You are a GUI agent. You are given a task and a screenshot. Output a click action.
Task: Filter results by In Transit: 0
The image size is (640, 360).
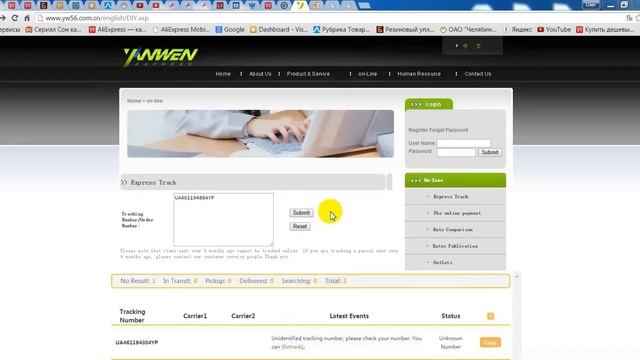(x=180, y=281)
